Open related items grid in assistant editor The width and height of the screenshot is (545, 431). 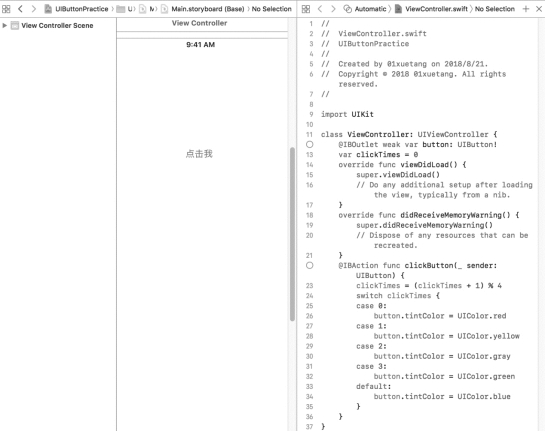306,9
